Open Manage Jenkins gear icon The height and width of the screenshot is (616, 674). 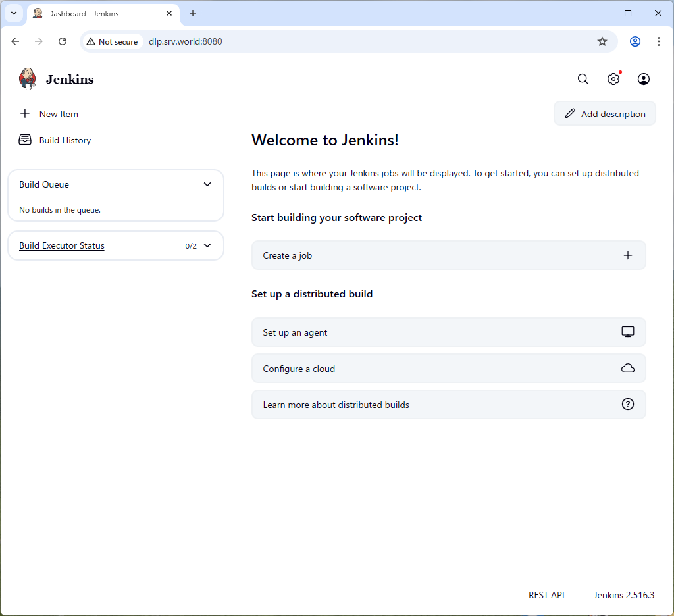click(613, 79)
